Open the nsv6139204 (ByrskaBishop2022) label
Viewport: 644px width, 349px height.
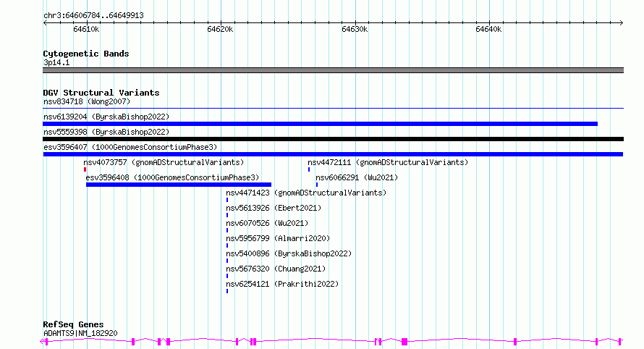point(106,117)
